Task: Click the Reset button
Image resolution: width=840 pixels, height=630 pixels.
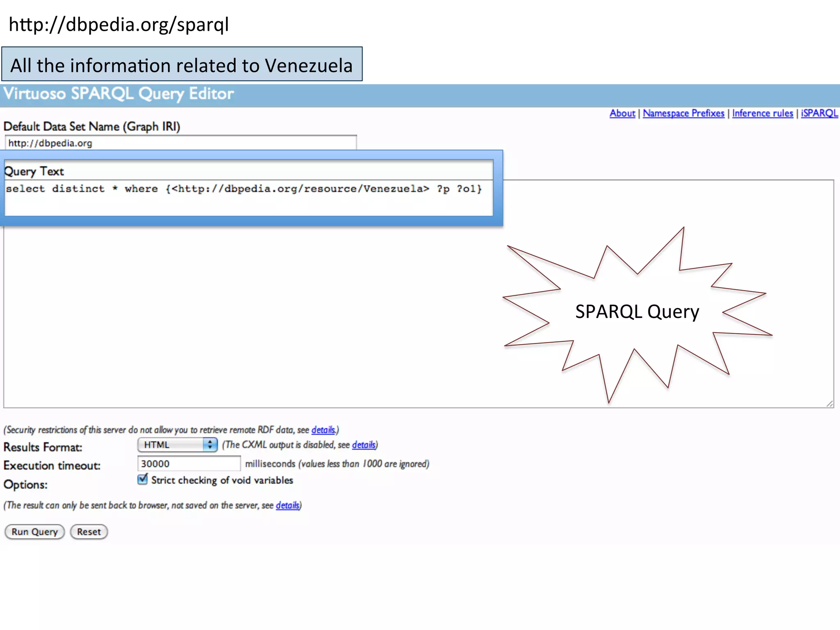Action: pos(89,532)
